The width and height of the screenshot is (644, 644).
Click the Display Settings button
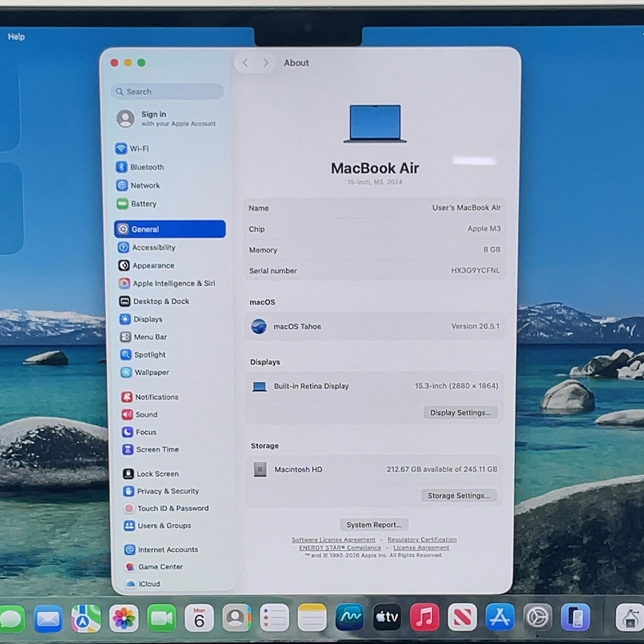pyautogui.click(x=460, y=413)
